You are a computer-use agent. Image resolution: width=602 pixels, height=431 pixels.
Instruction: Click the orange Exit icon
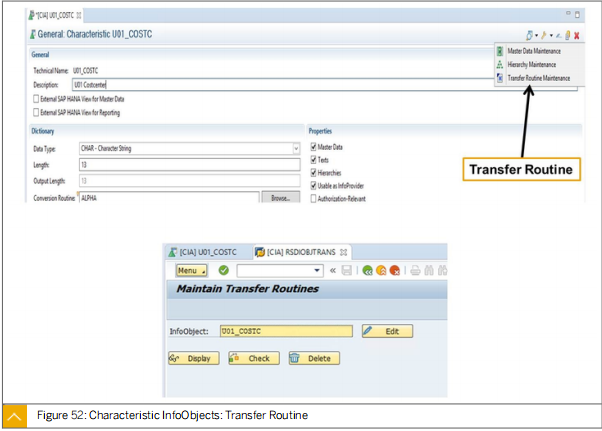[381, 271]
